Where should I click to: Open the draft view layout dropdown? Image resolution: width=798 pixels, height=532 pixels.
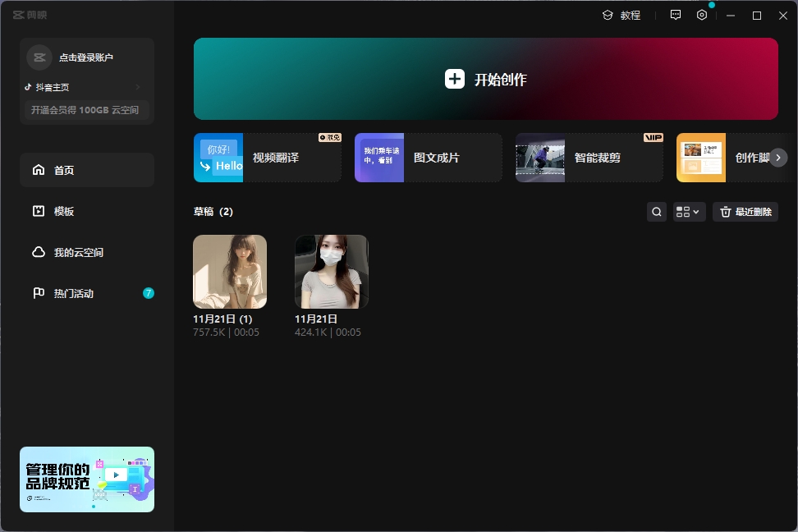pyautogui.click(x=689, y=211)
